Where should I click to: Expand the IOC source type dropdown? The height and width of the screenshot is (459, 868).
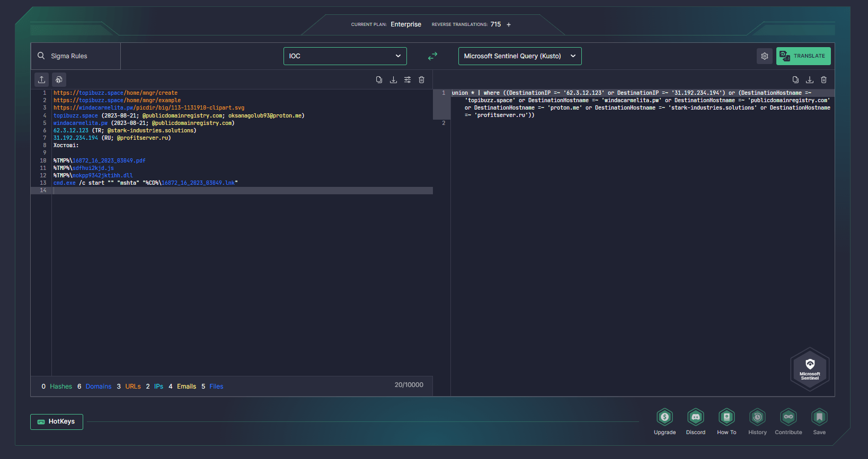[345, 56]
